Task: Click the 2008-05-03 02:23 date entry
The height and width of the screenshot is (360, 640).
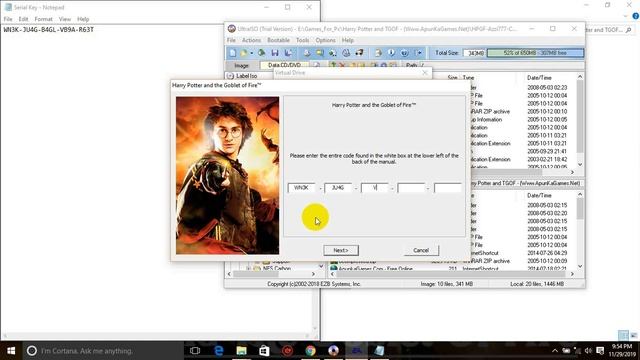Action: click(x=547, y=87)
